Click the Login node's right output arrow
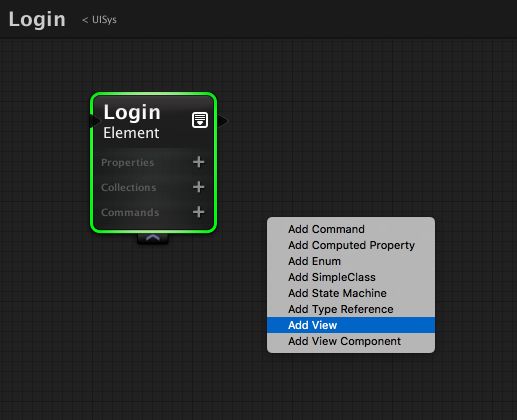517x420 pixels. pos(223,121)
